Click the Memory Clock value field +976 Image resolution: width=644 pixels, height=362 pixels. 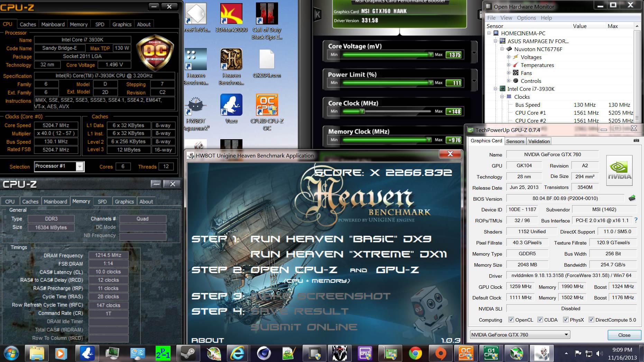(454, 140)
